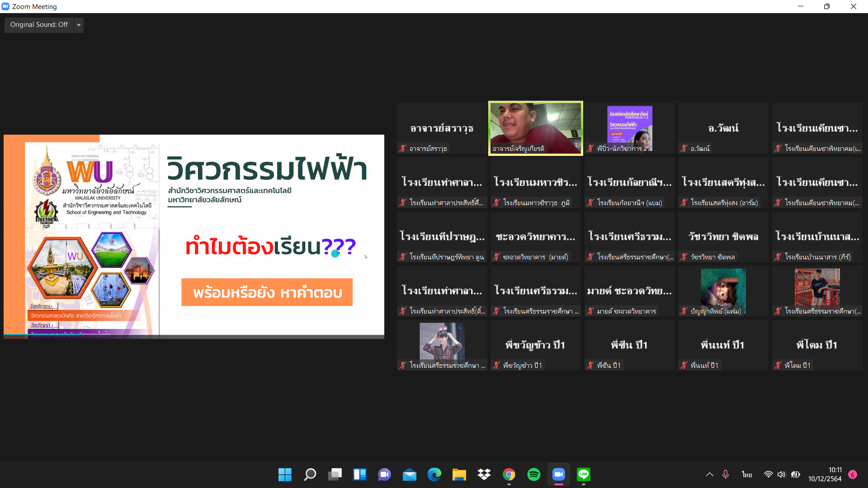Switch input language ไทย indicator
868x488 pixels.
click(747, 474)
